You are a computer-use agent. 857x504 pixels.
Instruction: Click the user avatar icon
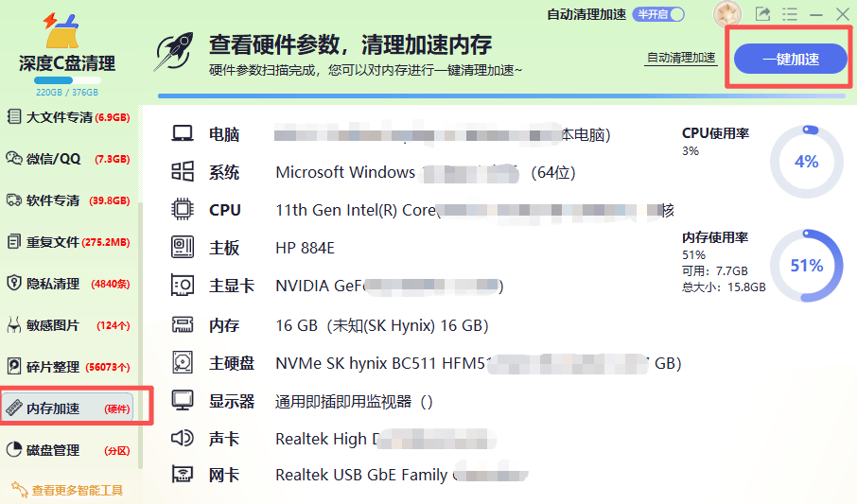727,13
